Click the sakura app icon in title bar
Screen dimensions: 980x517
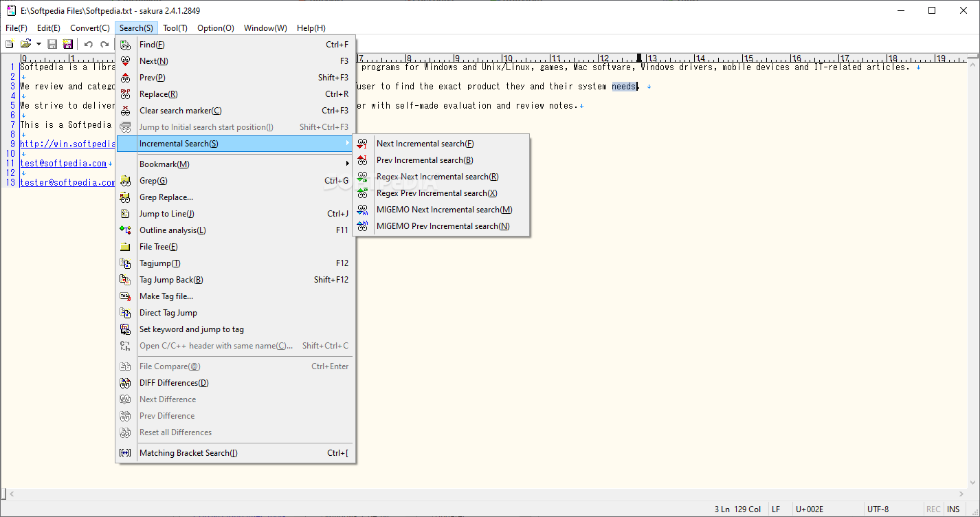point(10,10)
